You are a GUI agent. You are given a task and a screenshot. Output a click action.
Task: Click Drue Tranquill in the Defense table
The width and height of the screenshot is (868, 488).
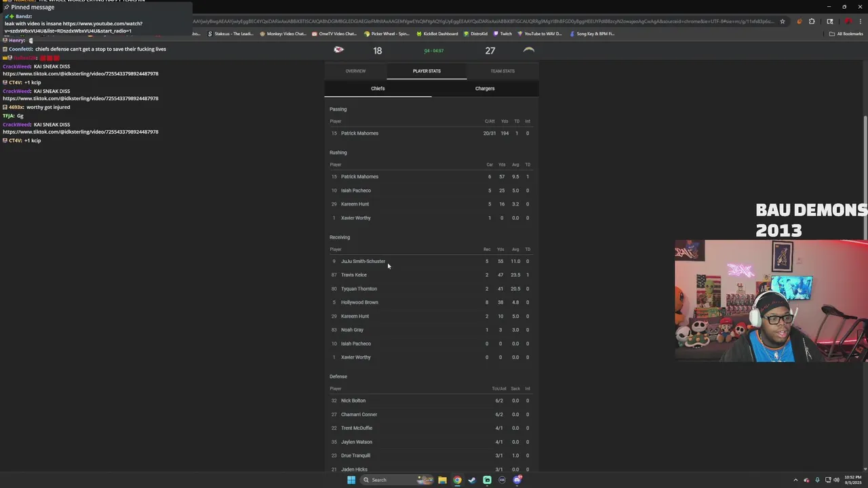[355, 455]
